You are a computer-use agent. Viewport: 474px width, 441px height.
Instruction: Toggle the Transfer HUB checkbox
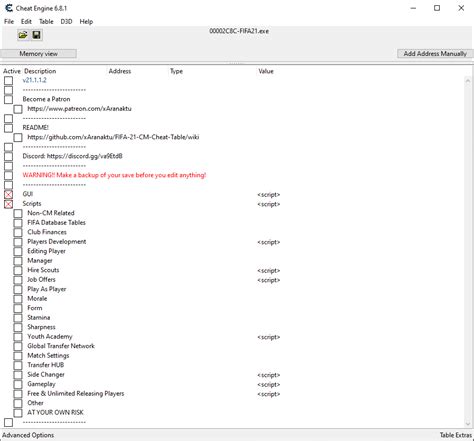pyautogui.click(x=18, y=365)
